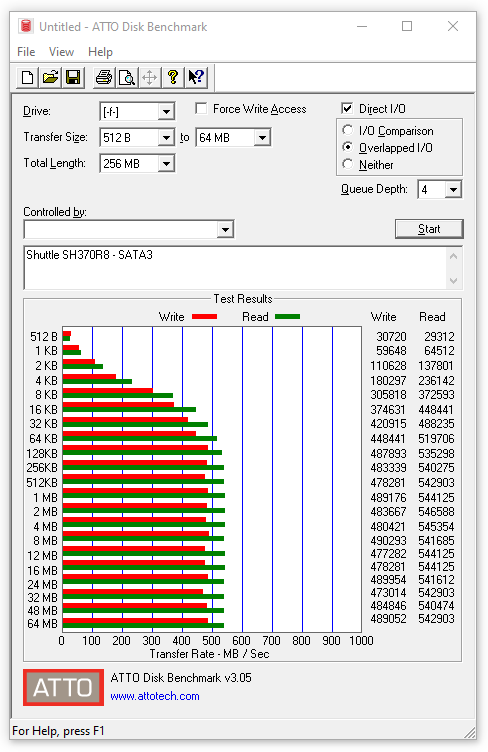Click the 1 MB chart row label
The height and width of the screenshot is (752, 488).
(46, 498)
